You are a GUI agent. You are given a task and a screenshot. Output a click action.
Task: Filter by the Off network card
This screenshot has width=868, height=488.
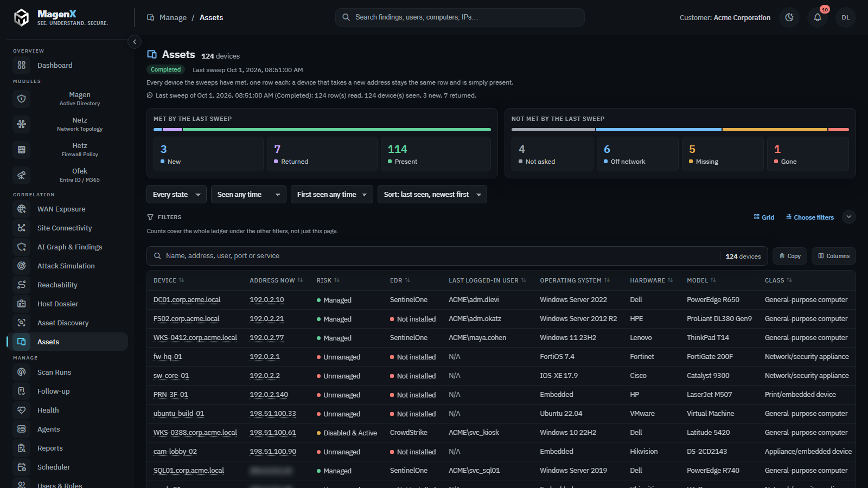click(x=637, y=154)
